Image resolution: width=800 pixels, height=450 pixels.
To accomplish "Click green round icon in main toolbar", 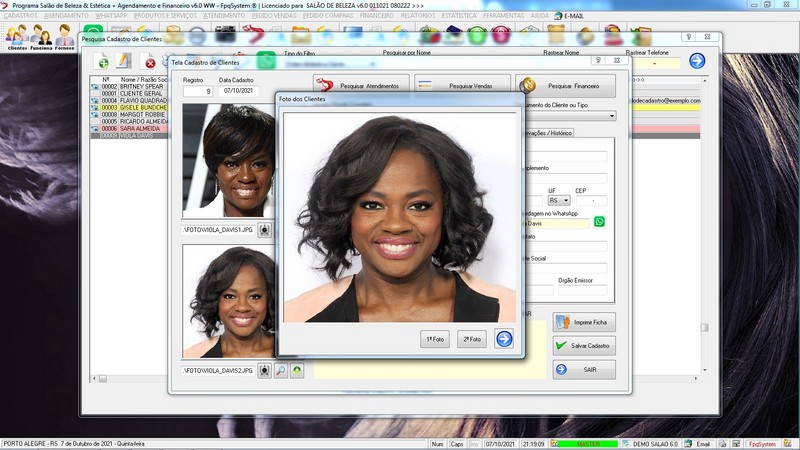I will click(477, 35).
